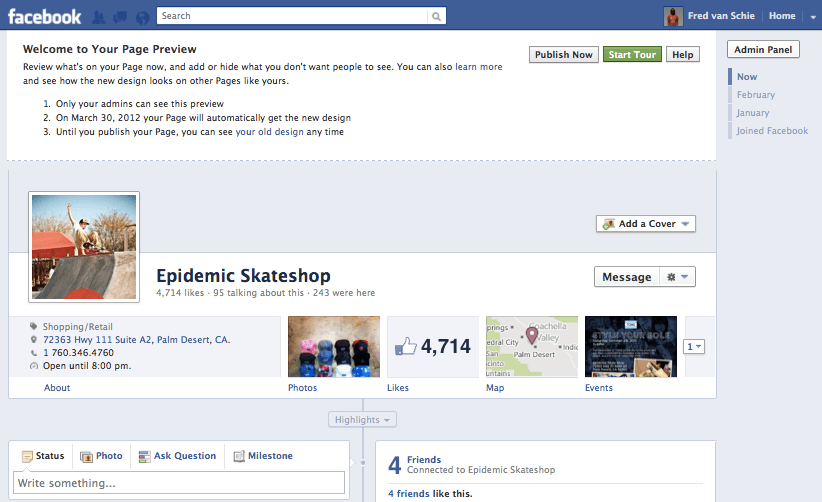Open the Events poster thumbnail
The width and height of the screenshot is (822, 502).
point(631,346)
